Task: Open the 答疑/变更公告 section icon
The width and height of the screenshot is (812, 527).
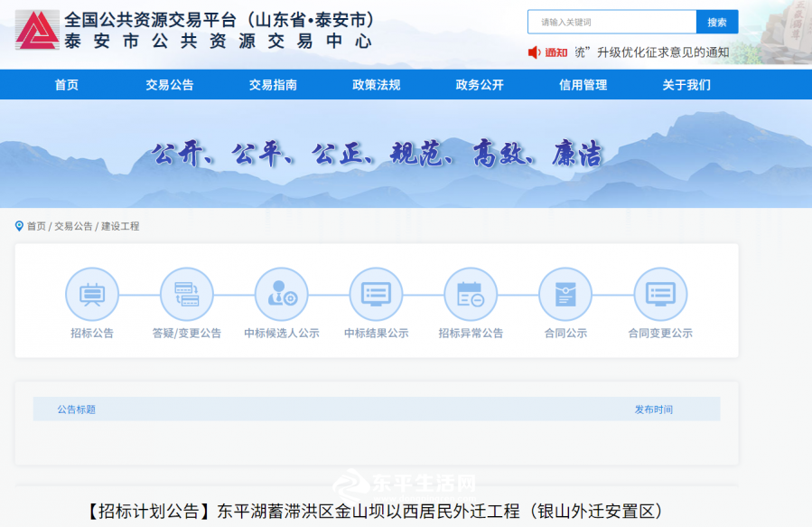Action: coord(186,294)
